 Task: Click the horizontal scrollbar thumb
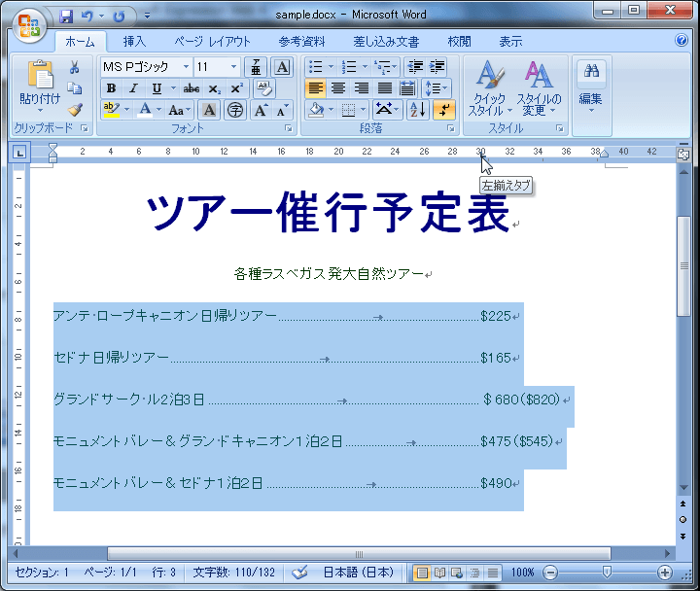click(359, 554)
